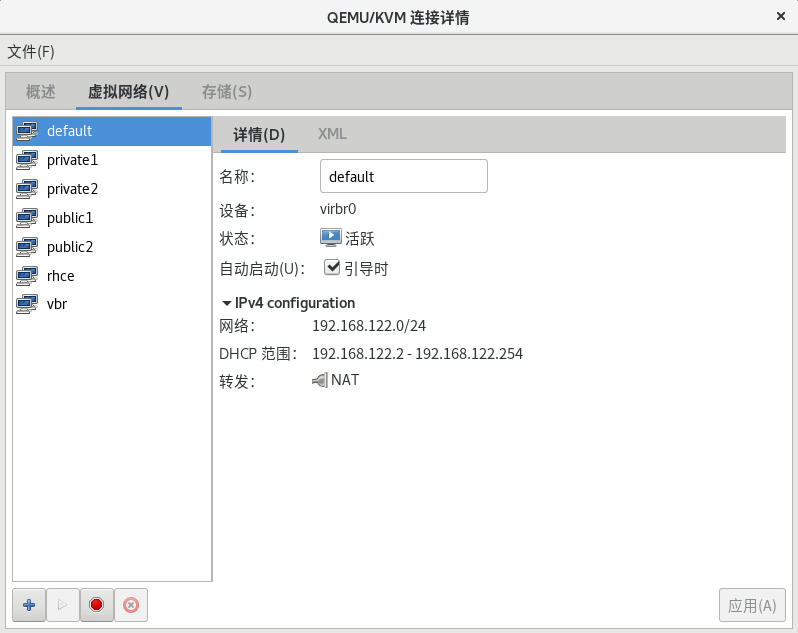Click the DHCP range 192.168.122.2 - 192.168.122.254

(417, 354)
